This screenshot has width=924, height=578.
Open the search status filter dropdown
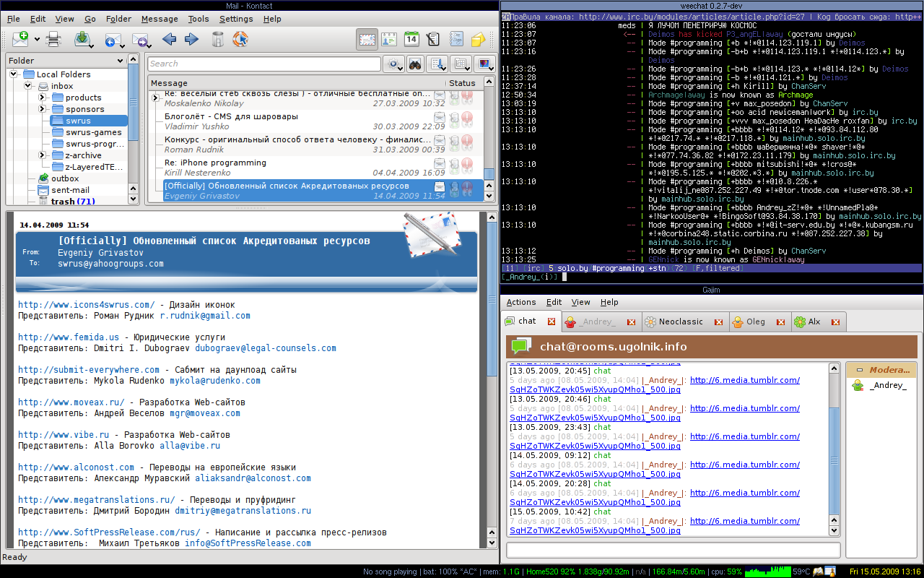pos(394,64)
